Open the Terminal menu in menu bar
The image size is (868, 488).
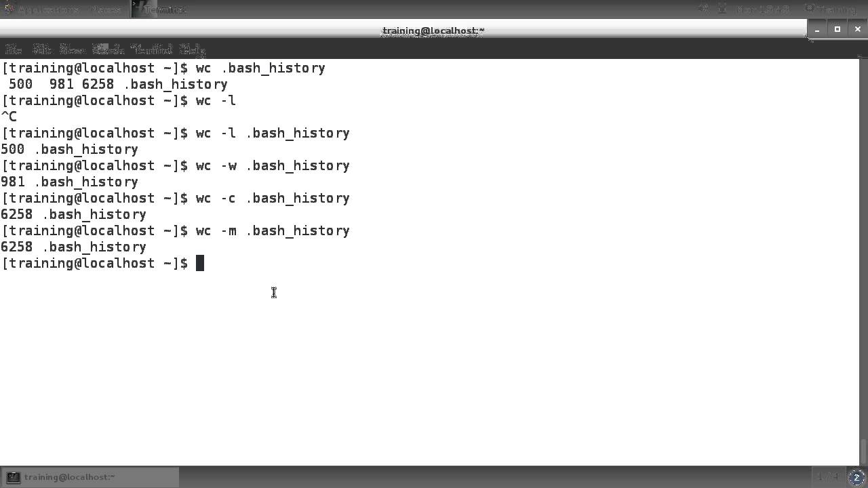[x=151, y=49]
